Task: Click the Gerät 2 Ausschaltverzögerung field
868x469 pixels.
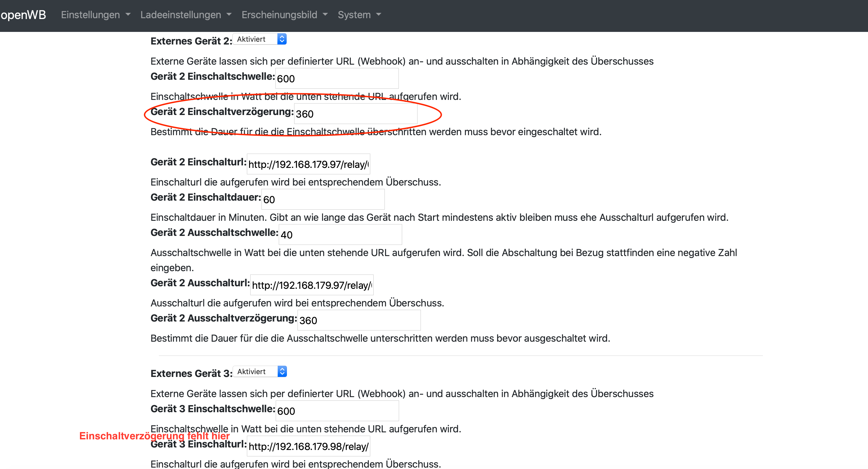Action: [x=359, y=320]
